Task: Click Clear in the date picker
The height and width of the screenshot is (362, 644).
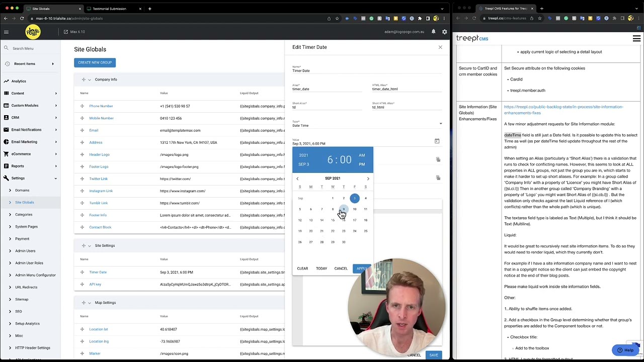Action: pos(302,268)
